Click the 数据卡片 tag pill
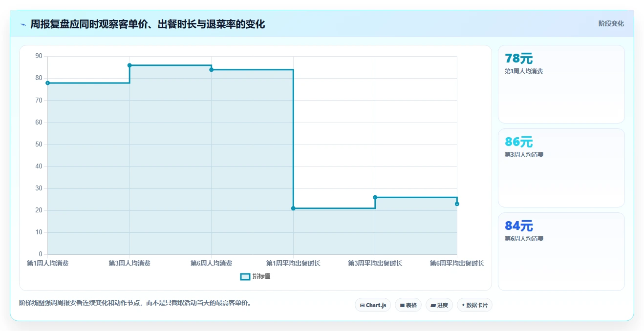The image size is (644, 331). point(474,305)
